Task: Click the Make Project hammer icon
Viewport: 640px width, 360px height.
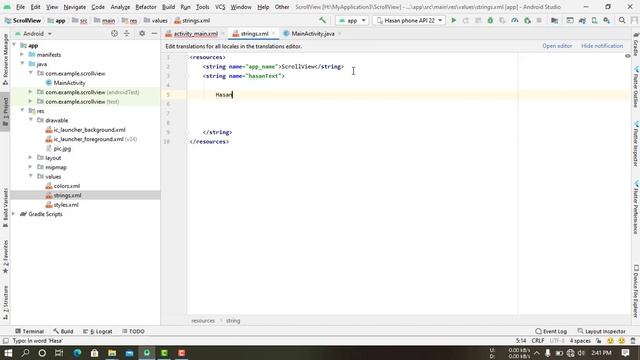Action: pos(322,20)
